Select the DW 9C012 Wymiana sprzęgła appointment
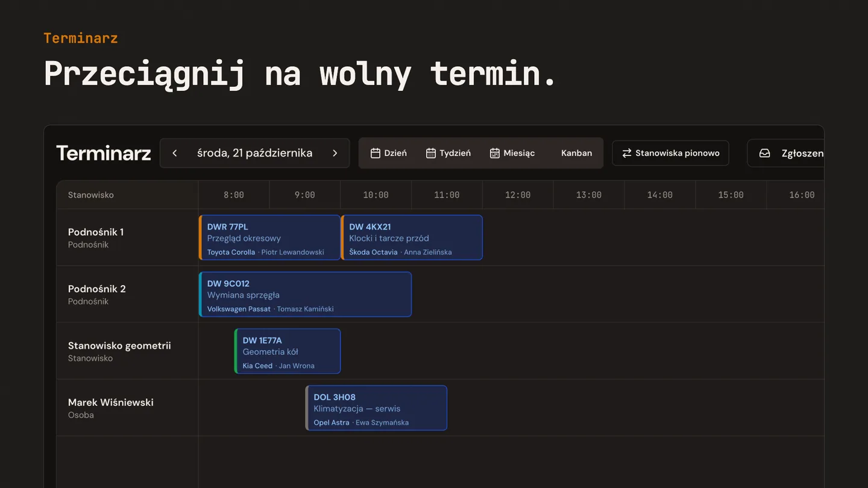This screenshot has width=868, height=488. (305, 294)
